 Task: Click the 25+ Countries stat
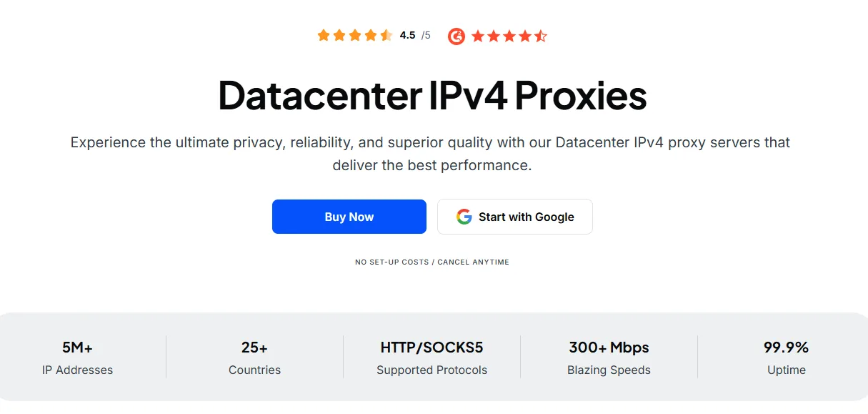pos(254,358)
